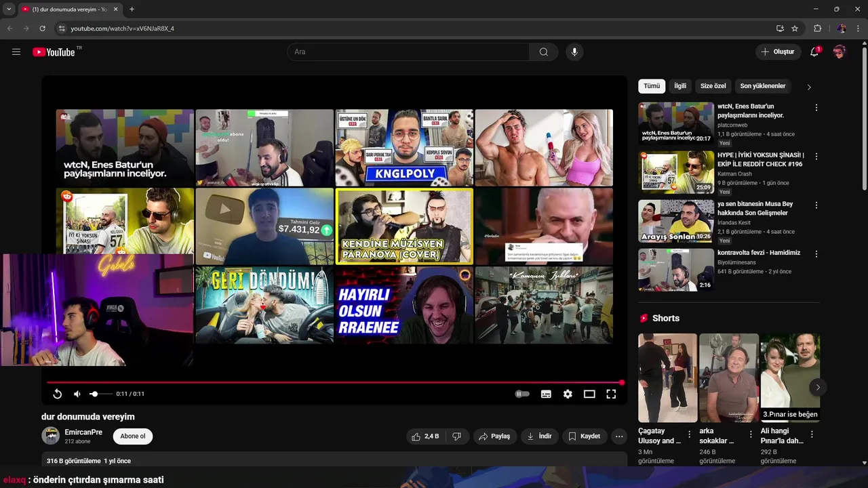The height and width of the screenshot is (488, 868).
Task: Open arka sokaklar short thumbnail
Action: click(x=729, y=378)
